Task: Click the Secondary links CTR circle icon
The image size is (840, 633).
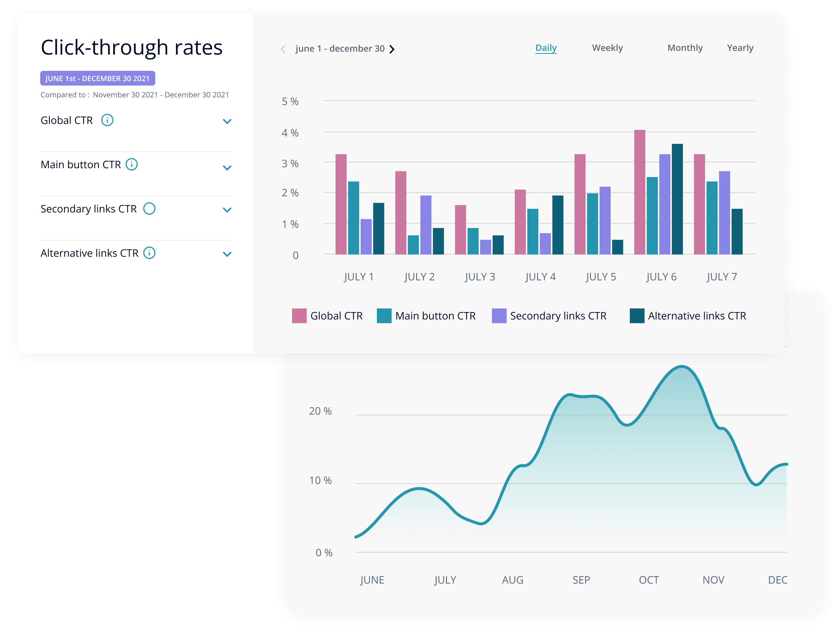Action: tap(149, 208)
